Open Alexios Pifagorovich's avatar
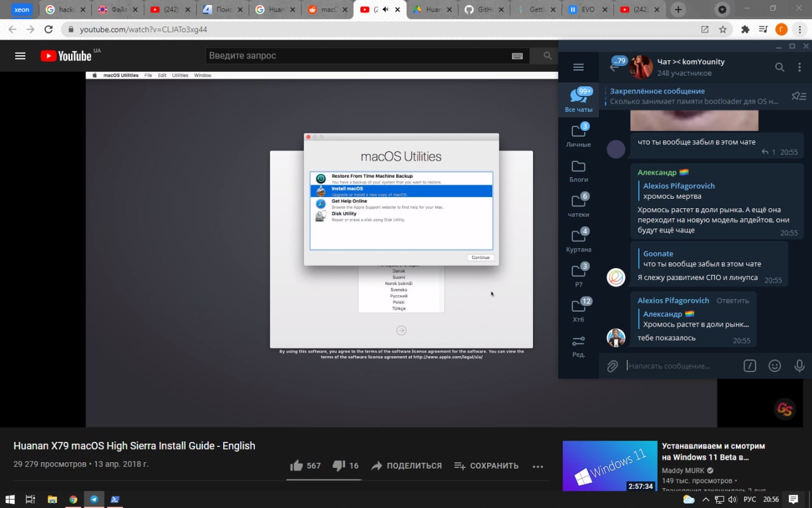812x508 pixels. 616,337
